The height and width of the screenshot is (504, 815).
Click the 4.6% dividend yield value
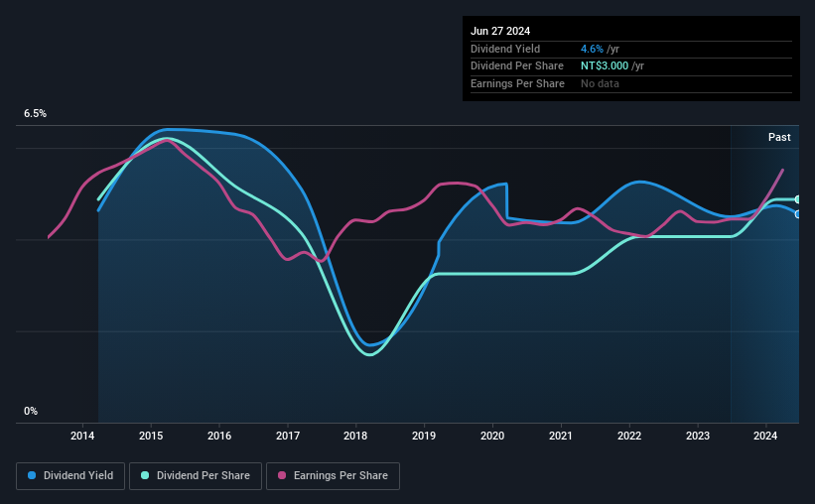click(592, 49)
